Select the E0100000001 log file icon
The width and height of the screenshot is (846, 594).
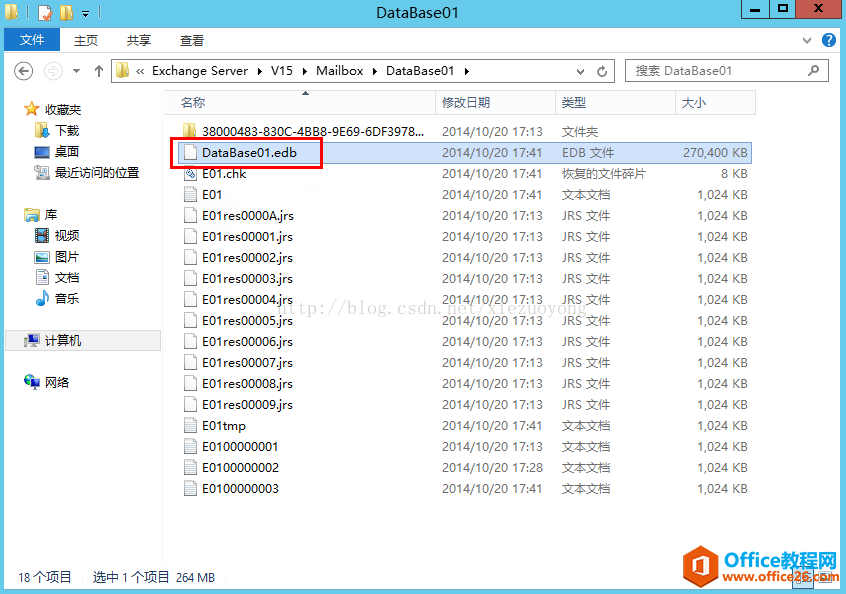click(190, 447)
